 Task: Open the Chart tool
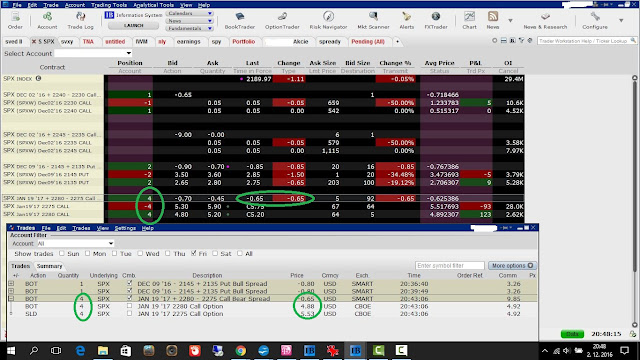click(x=469, y=20)
